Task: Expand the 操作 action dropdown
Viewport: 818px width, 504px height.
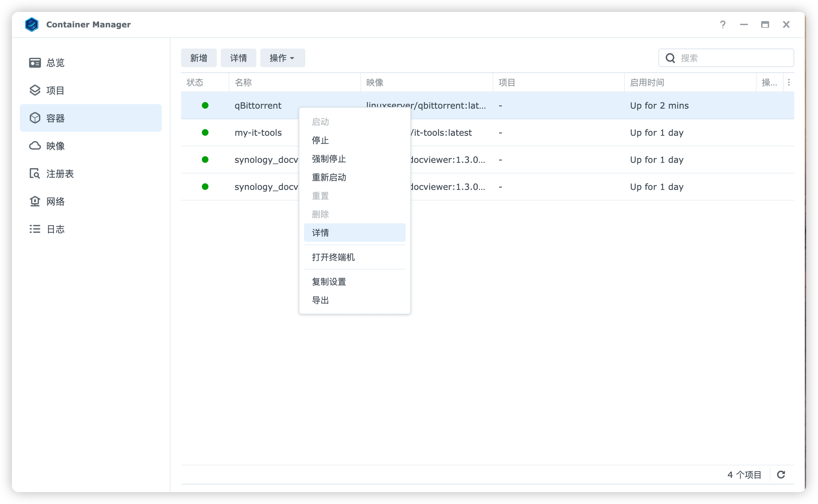Action: (282, 58)
